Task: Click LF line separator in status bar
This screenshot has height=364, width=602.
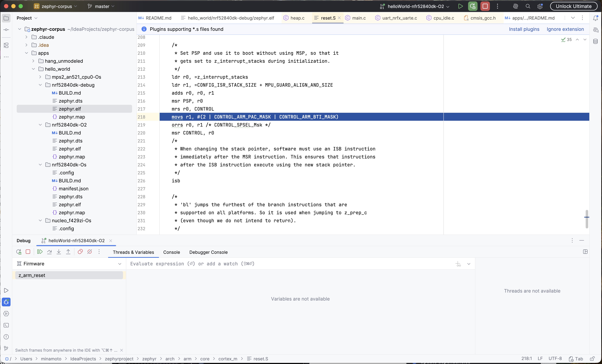Action: pyautogui.click(x=540, y=359)
